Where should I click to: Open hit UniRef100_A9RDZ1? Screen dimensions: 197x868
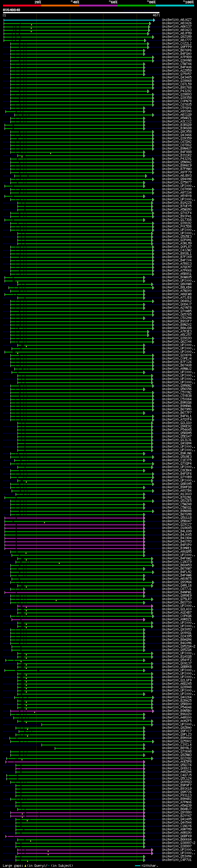pyautogui.click(x=177, y=619)
